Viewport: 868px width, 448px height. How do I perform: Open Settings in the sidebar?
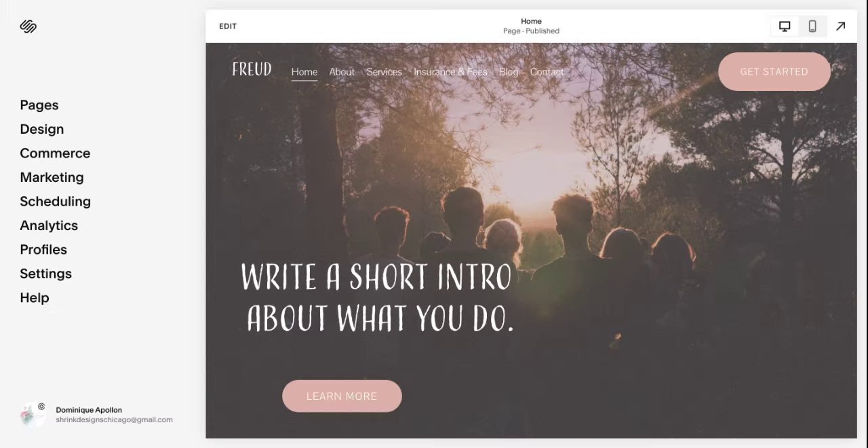45,274
